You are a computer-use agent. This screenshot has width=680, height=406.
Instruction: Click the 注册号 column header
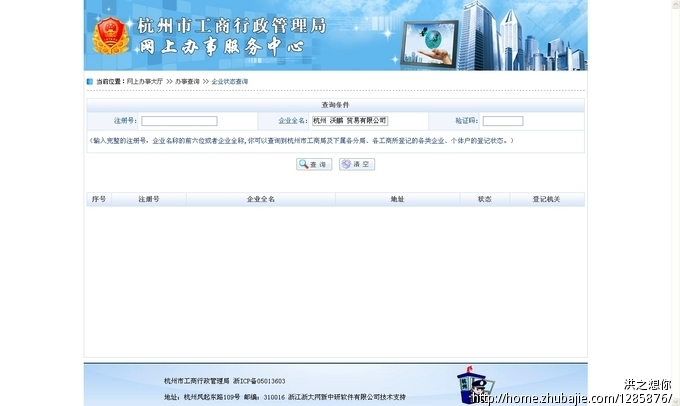tap(149, 199)
